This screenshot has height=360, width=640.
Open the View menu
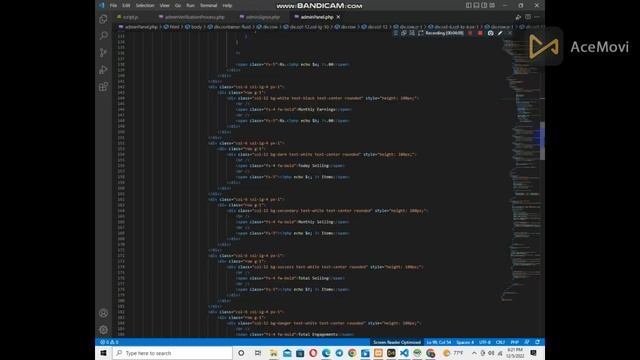164,6
